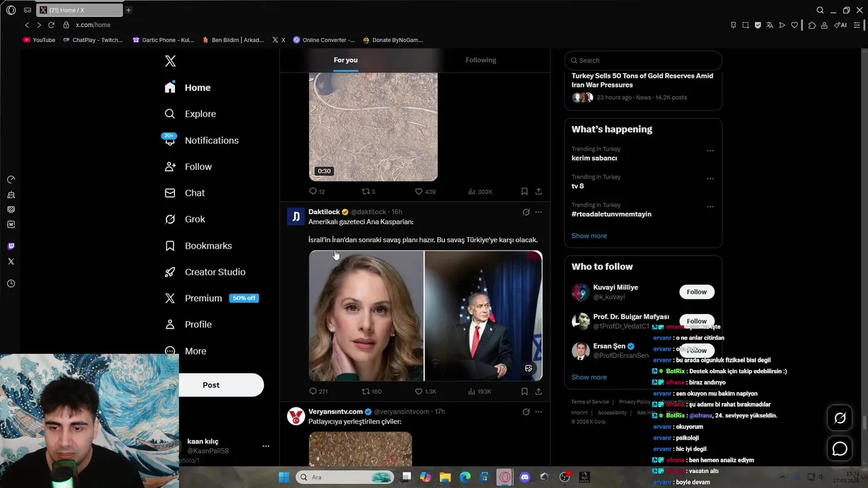Reply to the Daktilock post
The image size is (868, 488).
coord(318,391)
